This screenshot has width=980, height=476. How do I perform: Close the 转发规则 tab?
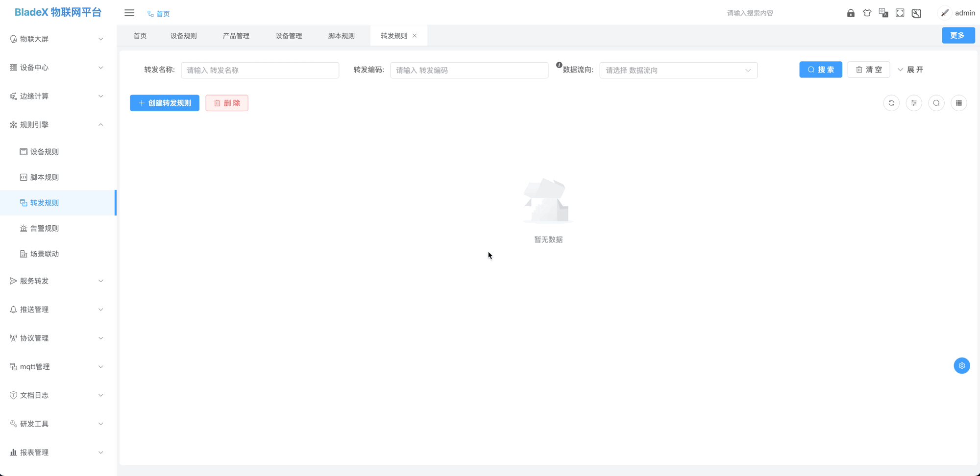(415, 35)
